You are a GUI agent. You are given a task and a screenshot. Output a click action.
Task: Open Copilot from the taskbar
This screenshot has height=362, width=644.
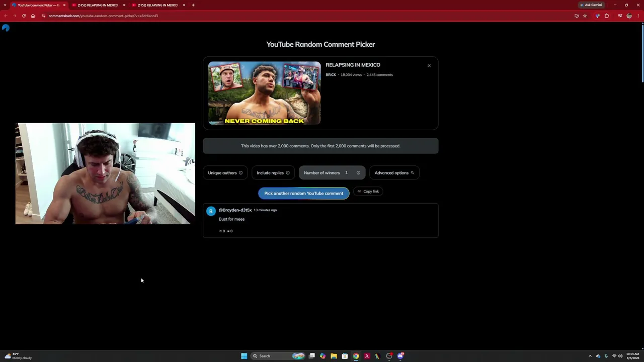(x=323, y=356)
